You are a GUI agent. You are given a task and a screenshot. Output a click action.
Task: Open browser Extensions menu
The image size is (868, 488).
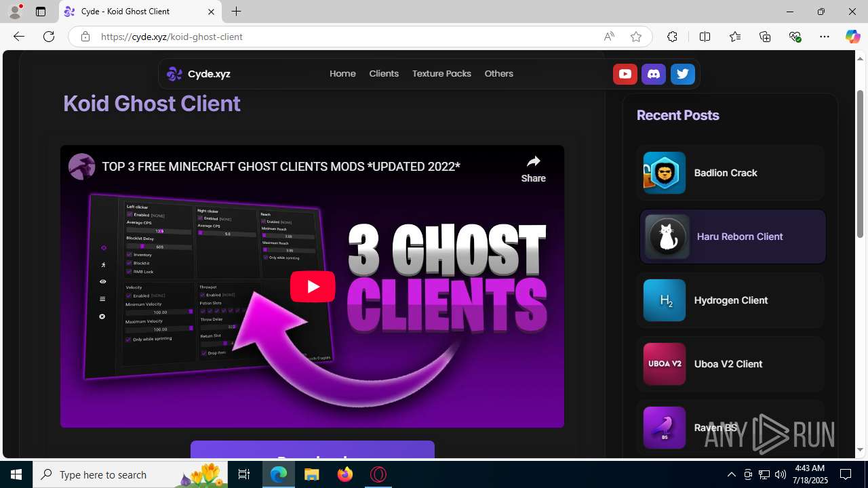[672, 37]
